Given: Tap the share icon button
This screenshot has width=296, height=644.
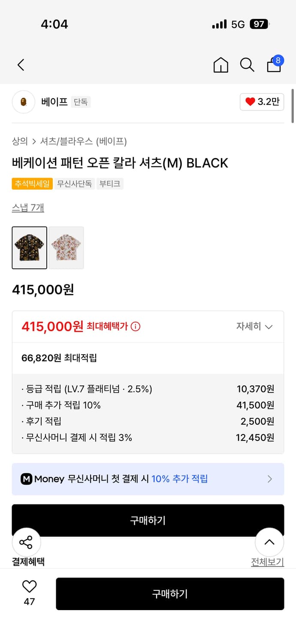Looking at the screenshot, I should (x=26, y=542).
